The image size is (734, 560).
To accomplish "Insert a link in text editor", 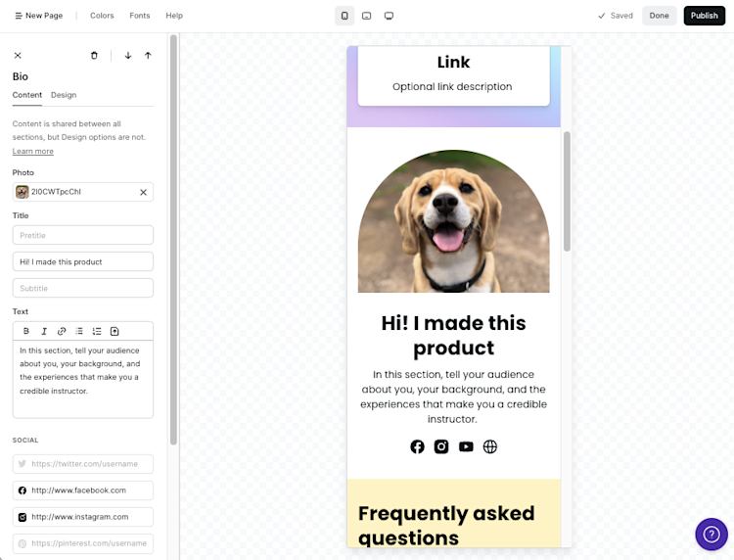I will (x=62, y=331).
